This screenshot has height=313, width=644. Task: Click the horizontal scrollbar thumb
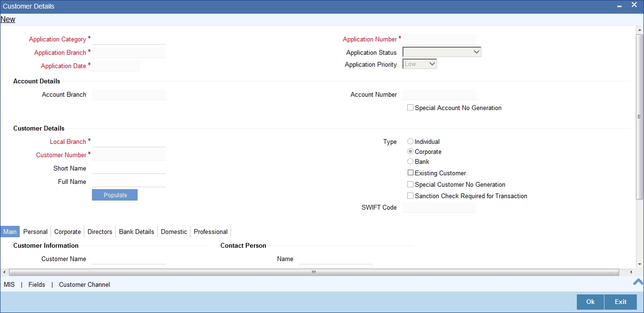click(314, 273)
